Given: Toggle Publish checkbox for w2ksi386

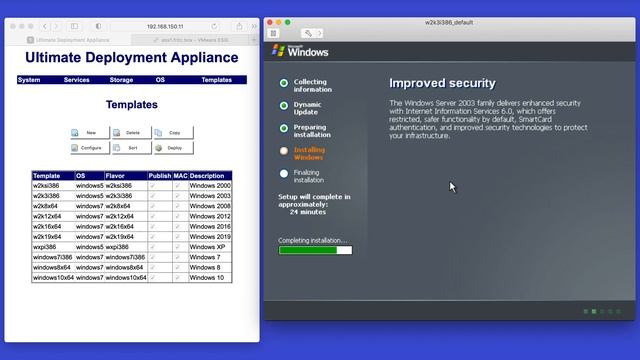Looking at the screenshot, I should click(153, 185).
